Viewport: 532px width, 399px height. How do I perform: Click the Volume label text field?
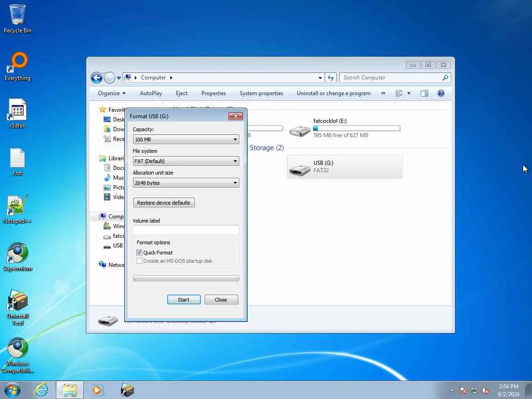[186, 230]
